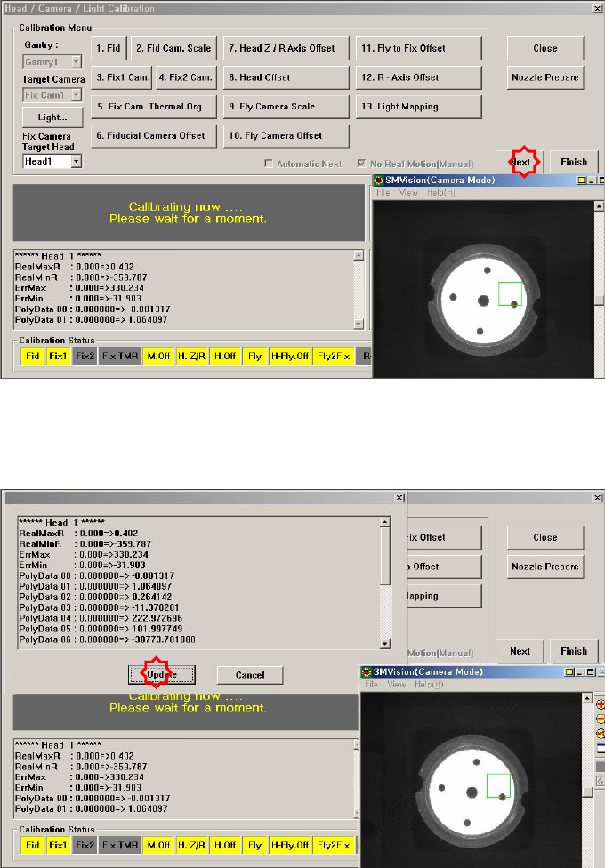Select 12. R - Axis Offset calibration

coord(418,77)
